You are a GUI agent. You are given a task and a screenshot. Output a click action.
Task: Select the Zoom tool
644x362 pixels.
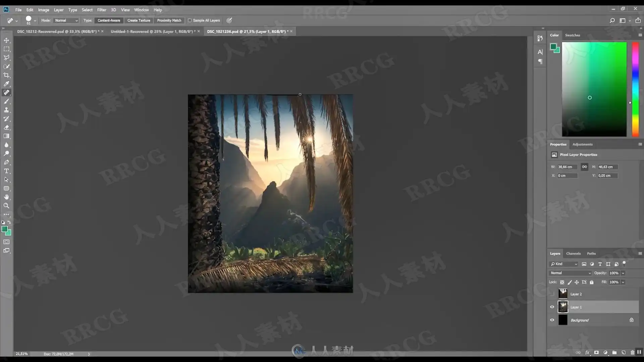(6, 206)
